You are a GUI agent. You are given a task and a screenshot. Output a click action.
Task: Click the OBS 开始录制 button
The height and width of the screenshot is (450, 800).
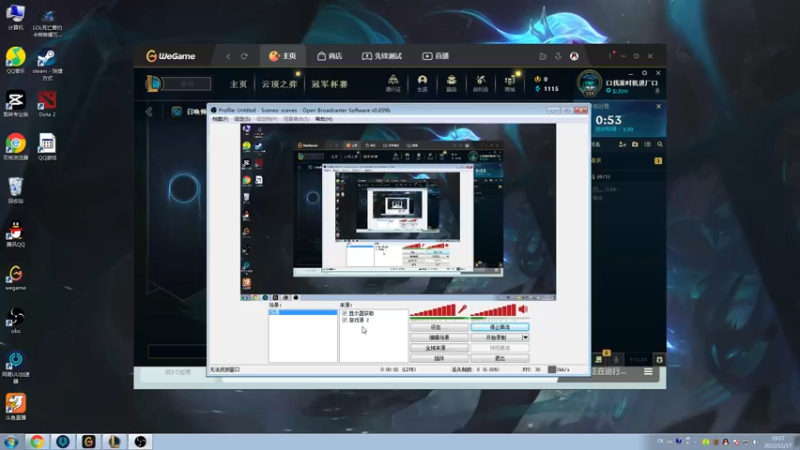click(496, 338)
